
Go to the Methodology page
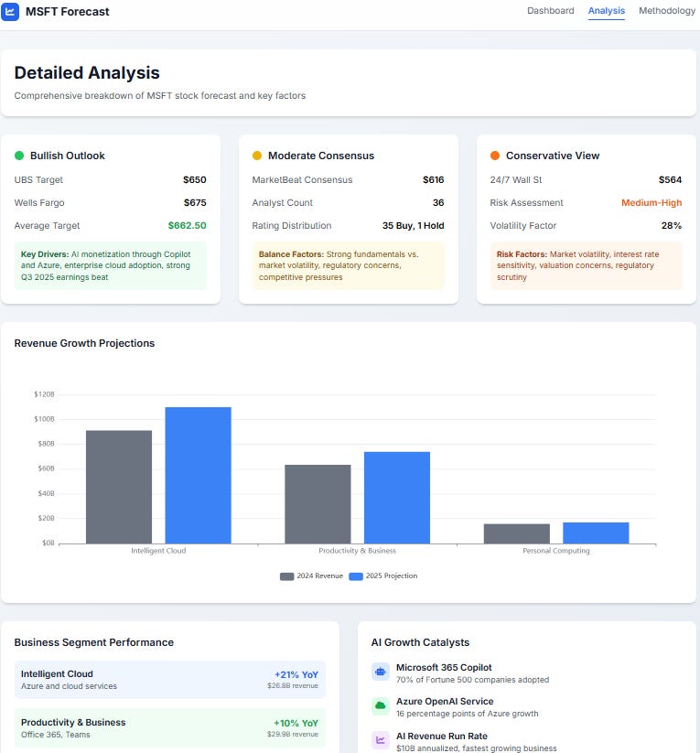pyautogui.click(x=667, y=11)
